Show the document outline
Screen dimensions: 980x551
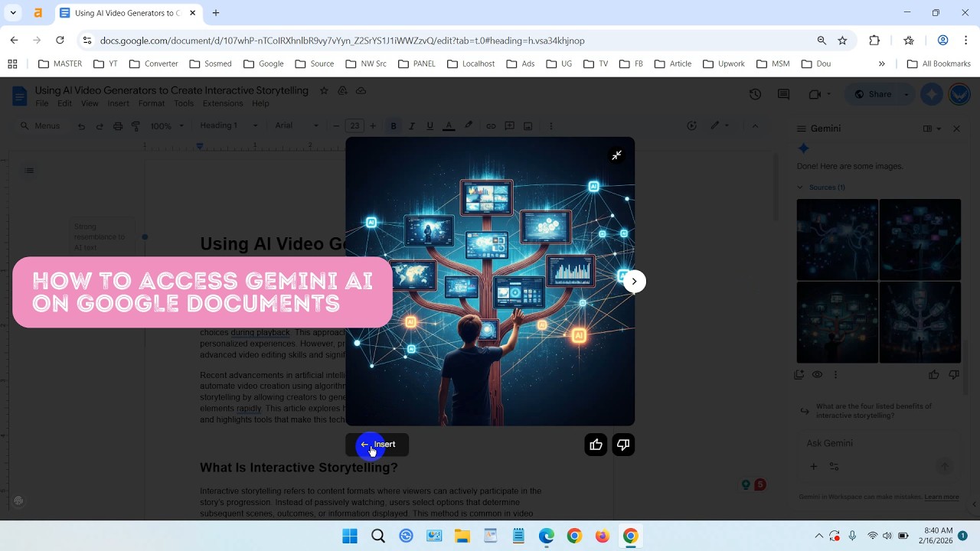tap(29, 170)
